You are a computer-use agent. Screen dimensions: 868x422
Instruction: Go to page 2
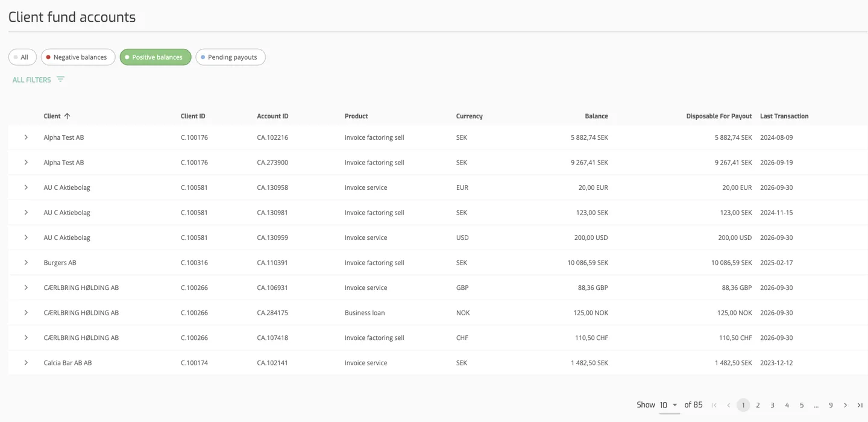758,405
